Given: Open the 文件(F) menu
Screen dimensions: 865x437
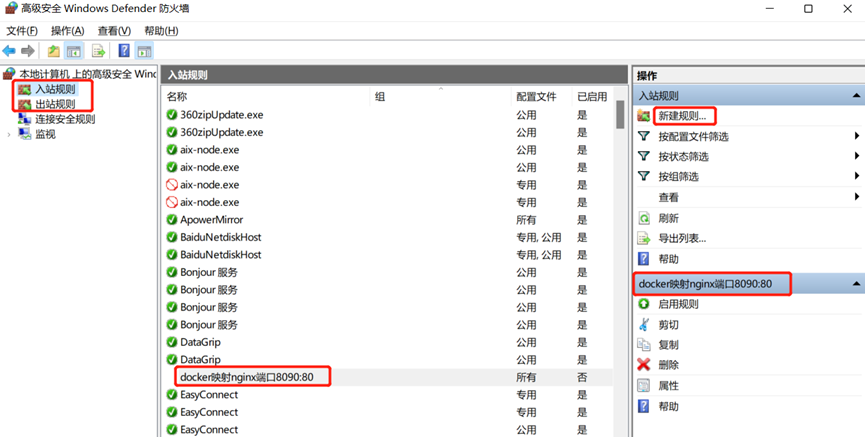Looking at the screenshot, I should click(x=22, y=31).
